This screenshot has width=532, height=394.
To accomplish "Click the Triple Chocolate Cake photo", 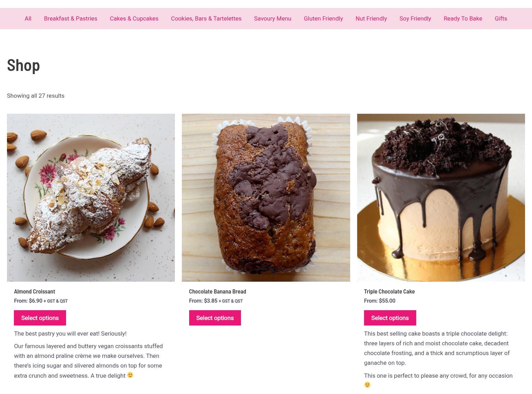I will coord(441,198).
